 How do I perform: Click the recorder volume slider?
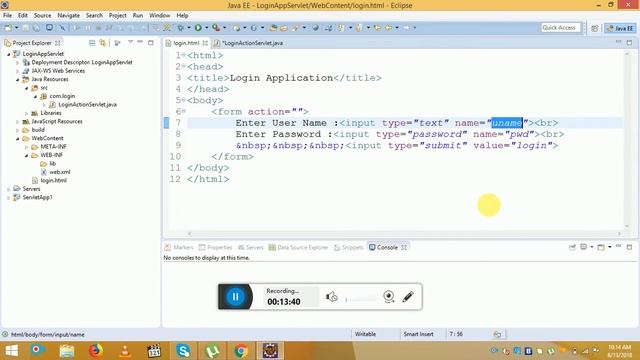coord(361,300)
